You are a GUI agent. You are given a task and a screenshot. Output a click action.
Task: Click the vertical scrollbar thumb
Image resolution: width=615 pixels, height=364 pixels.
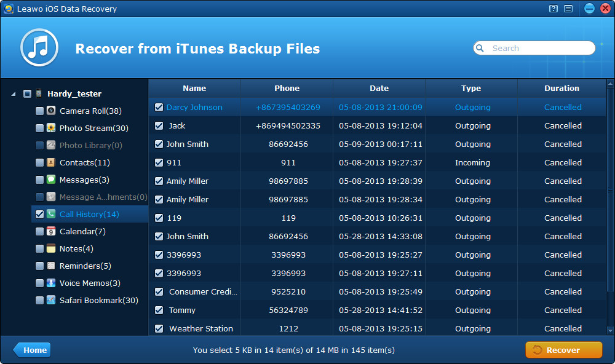tap(610, 190)
